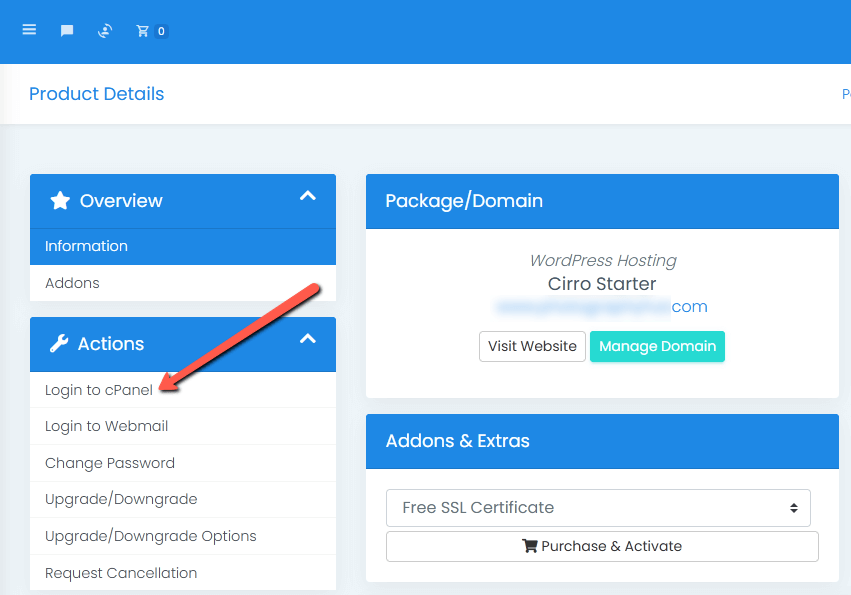Open the shopping cart in the top bar

coord(143,31)
